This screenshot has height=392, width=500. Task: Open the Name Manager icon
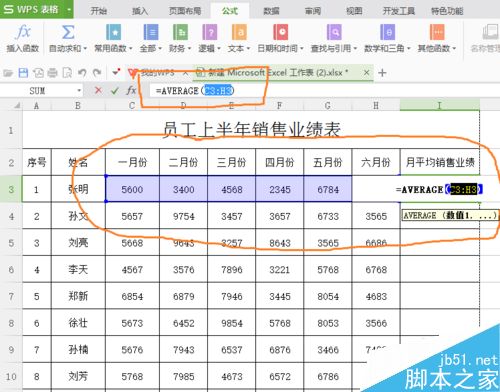[490, 32]
